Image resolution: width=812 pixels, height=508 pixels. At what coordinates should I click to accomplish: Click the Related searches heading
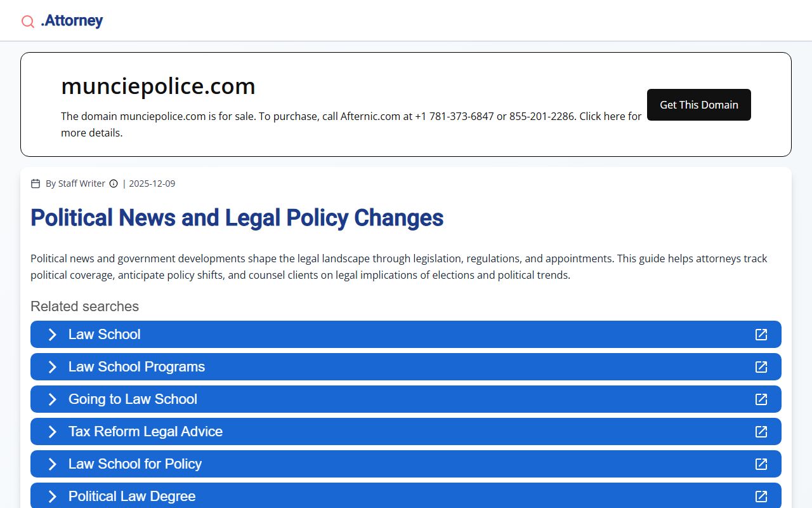tap(84, 306)
